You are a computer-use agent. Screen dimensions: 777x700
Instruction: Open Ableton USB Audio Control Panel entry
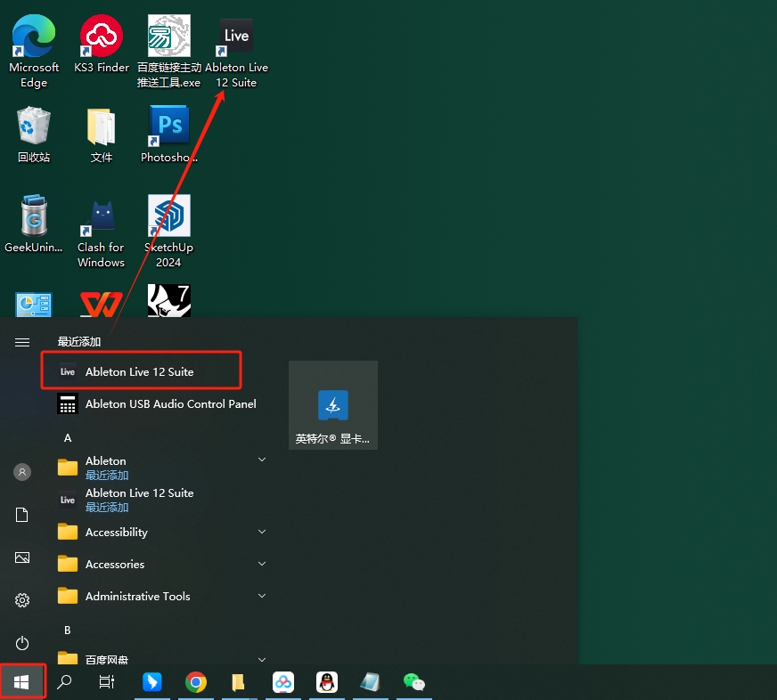(170, 403)
